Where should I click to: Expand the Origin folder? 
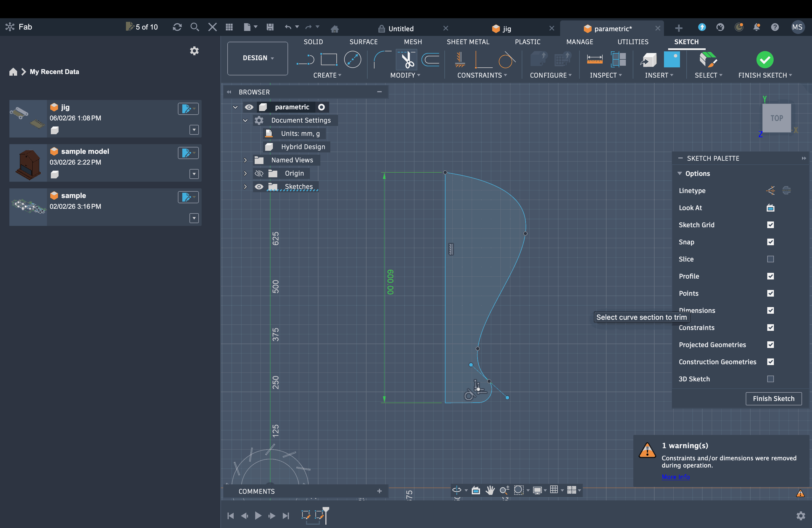point(245,173)
